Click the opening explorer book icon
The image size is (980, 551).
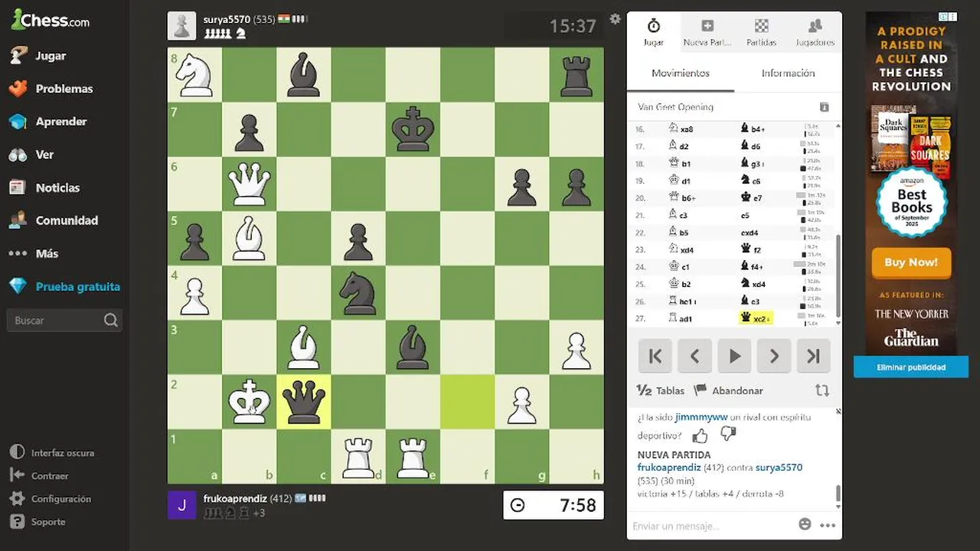click(x=824, y=107)
